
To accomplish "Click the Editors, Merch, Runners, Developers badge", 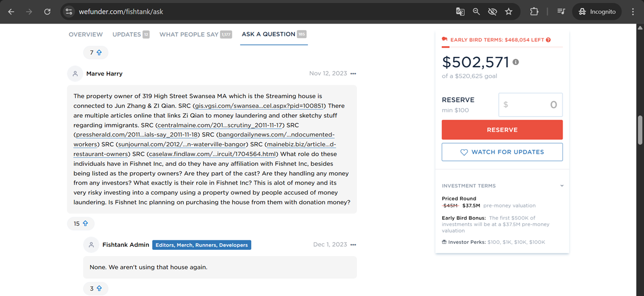I will click(x=202, y=245).
